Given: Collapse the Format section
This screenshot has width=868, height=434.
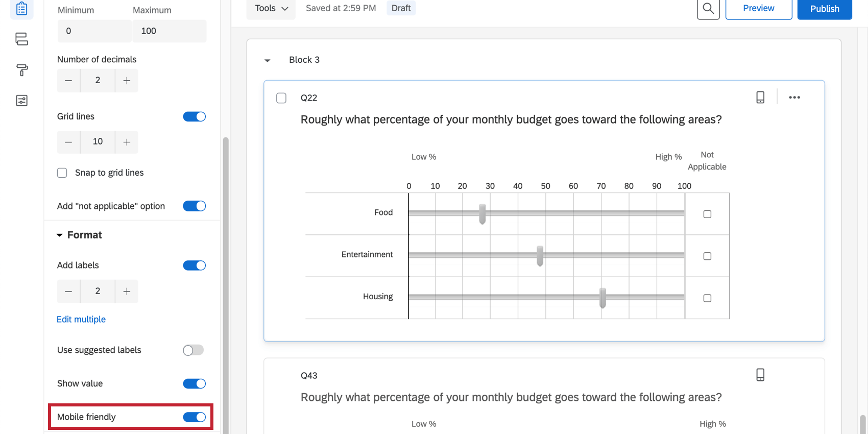Looking at the screenshot, I should 60,235.
